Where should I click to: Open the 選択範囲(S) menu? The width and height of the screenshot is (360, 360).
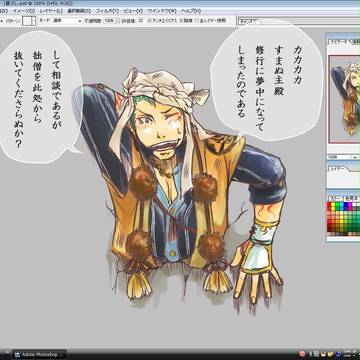point(79,11)
